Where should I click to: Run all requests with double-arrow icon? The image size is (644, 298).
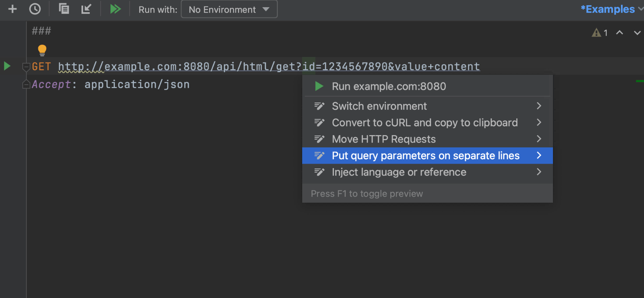click(115, 9)
